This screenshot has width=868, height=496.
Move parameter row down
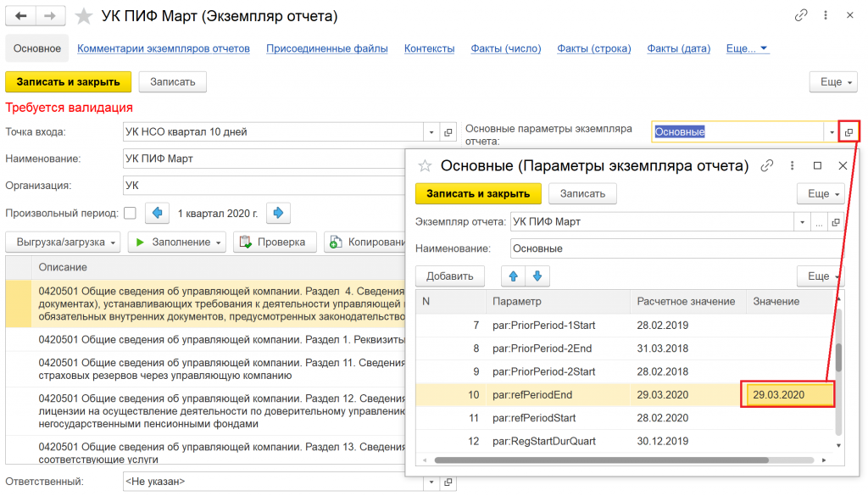pyautogui.click(x=537, y=276)
